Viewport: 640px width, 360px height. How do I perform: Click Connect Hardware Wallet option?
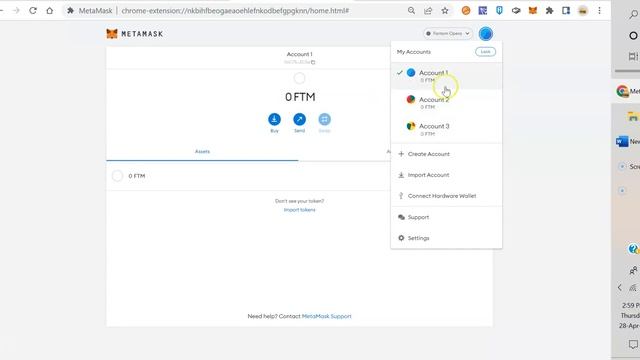[447, 196]
